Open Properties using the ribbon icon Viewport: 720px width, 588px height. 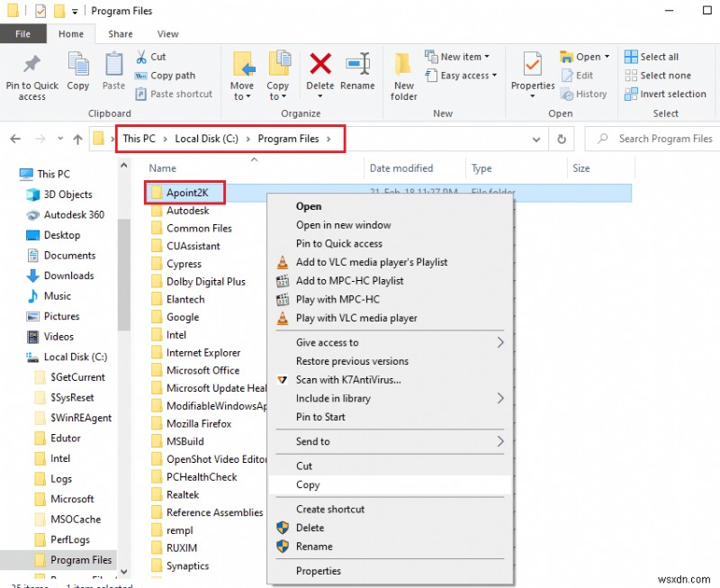[x=532, y=70]
